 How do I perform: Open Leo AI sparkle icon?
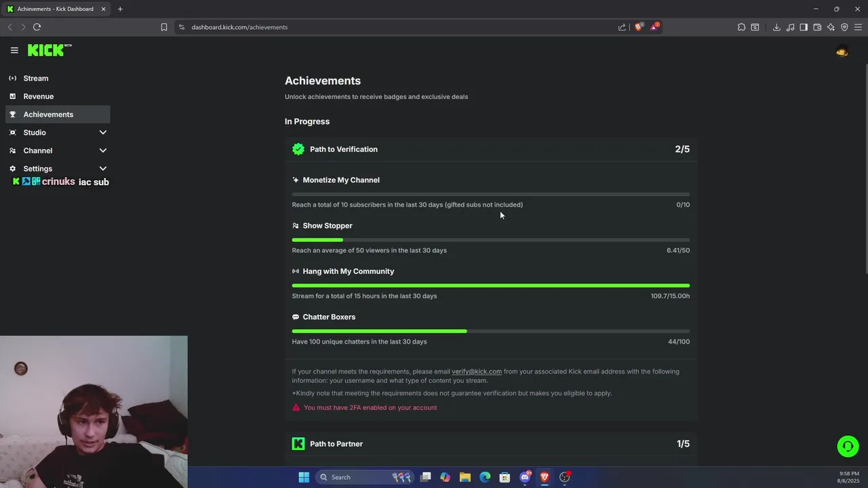coord(831,27)
